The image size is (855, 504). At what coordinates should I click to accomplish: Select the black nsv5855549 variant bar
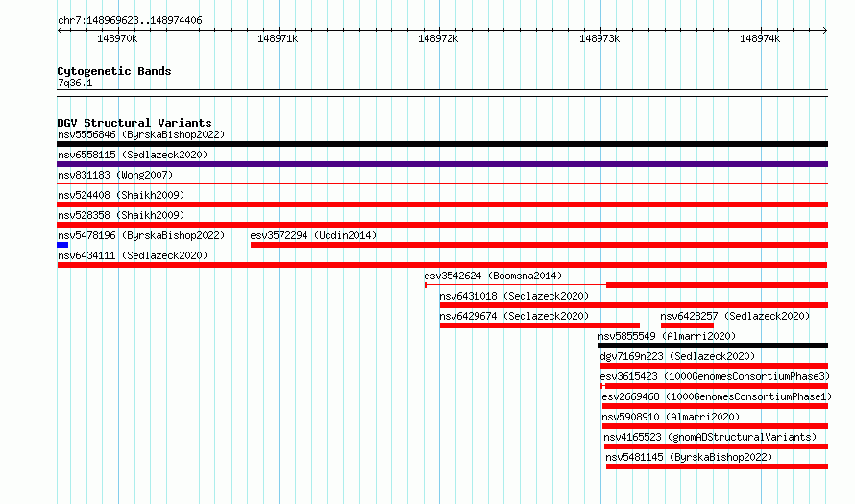(713, 346)
